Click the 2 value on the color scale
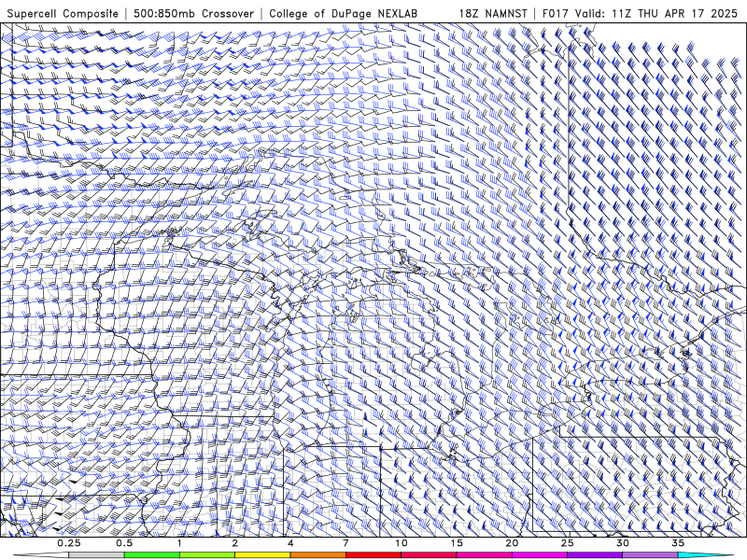This screenshot has height=560, width=747. (x=235, y=543)
